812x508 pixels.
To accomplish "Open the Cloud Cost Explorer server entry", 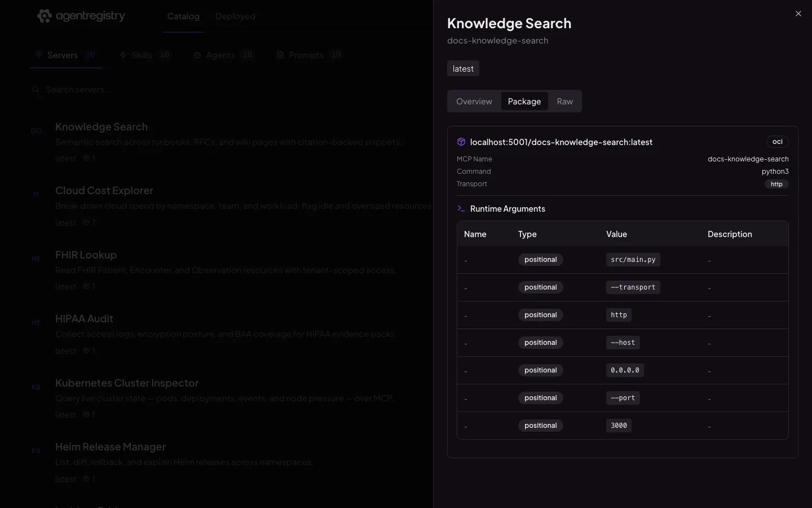I will pyautogui.click(x=231, y=206).
